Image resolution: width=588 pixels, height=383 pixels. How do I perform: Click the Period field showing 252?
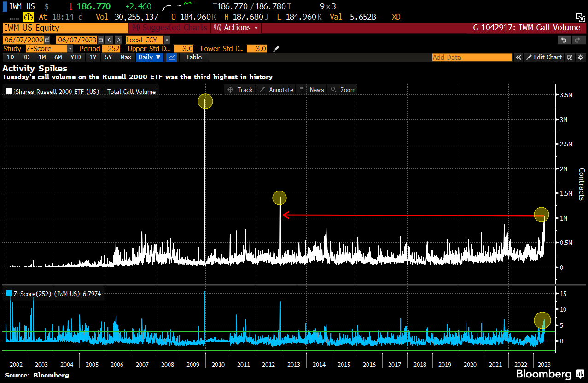[111, 49]
